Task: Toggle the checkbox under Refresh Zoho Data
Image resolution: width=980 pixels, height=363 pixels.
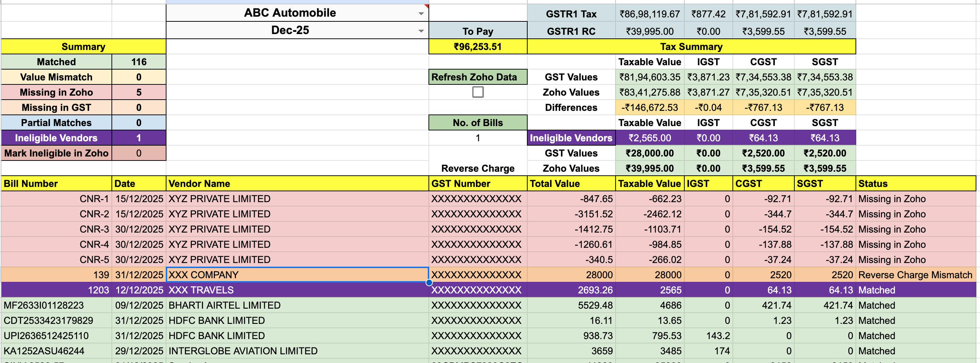Action: [477, 92]
